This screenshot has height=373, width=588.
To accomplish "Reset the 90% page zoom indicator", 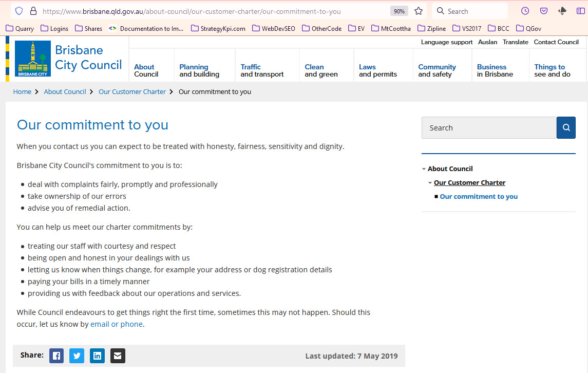I will click(399, 11).
